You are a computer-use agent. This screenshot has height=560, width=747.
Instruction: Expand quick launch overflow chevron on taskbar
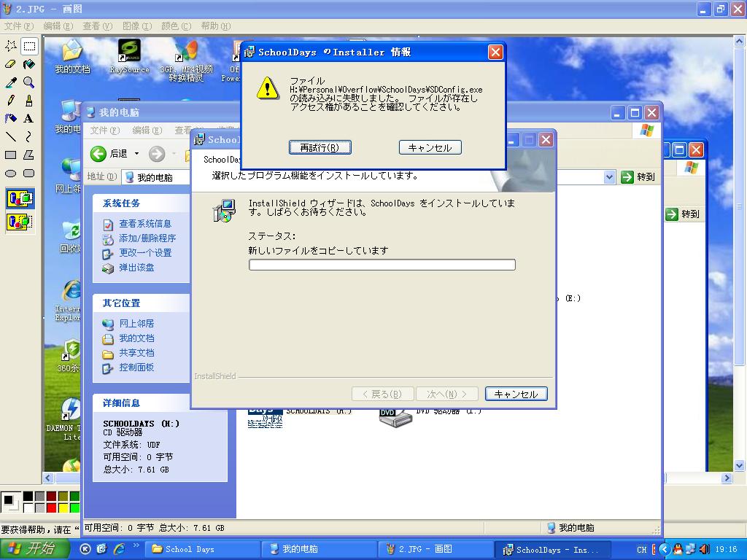tap(136, 545)
